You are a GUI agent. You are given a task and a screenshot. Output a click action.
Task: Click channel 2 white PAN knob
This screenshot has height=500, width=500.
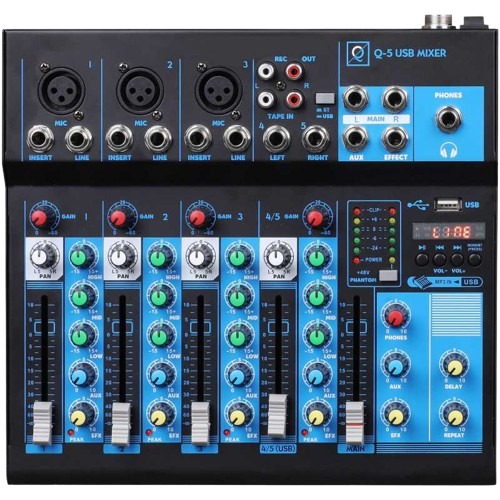pyautogui.click(x=120, y=257)
